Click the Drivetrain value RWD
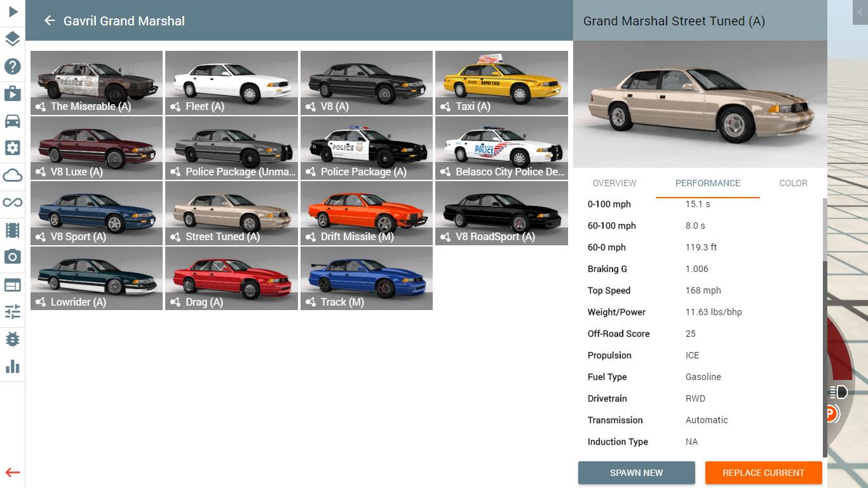 (x=695, y=398)
